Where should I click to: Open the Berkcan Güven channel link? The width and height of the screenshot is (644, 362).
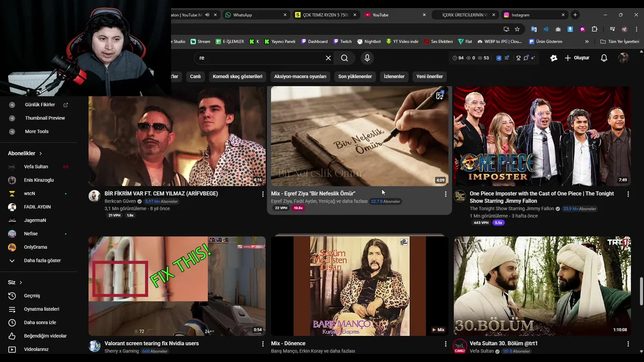tap(120, 201)
